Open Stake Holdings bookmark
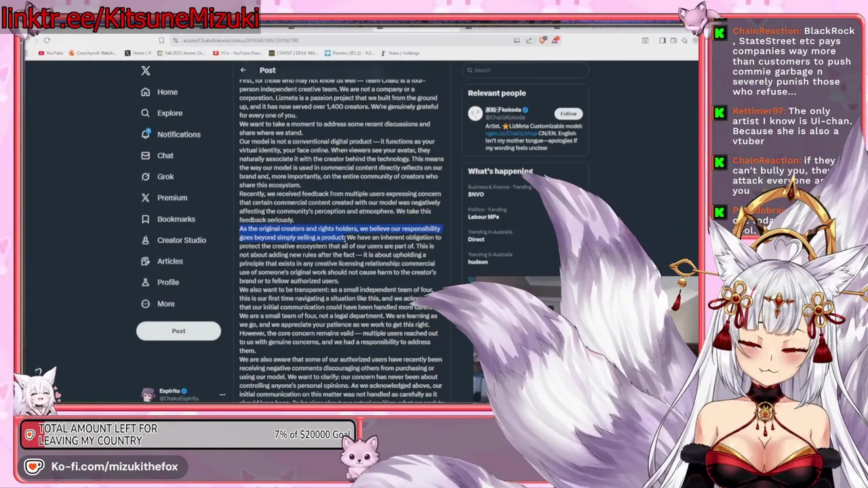The height and width of the screenshot is (488, 868). (x=401, y=53)
